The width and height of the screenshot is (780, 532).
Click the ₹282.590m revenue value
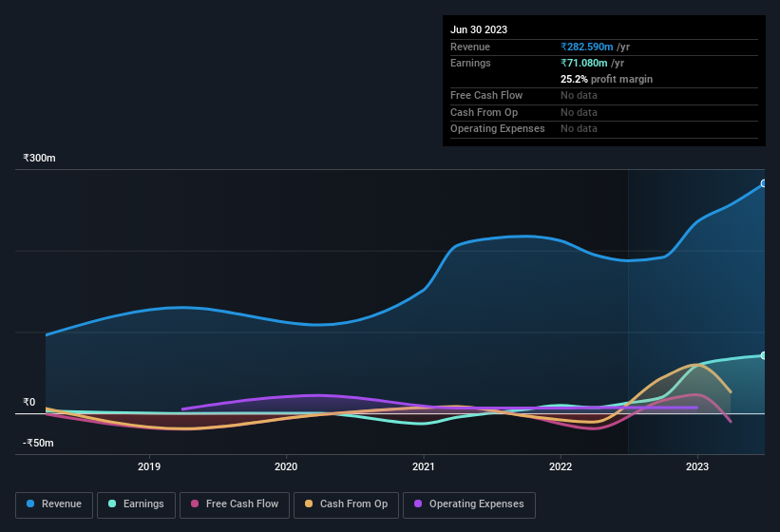[x=586, y=47]
